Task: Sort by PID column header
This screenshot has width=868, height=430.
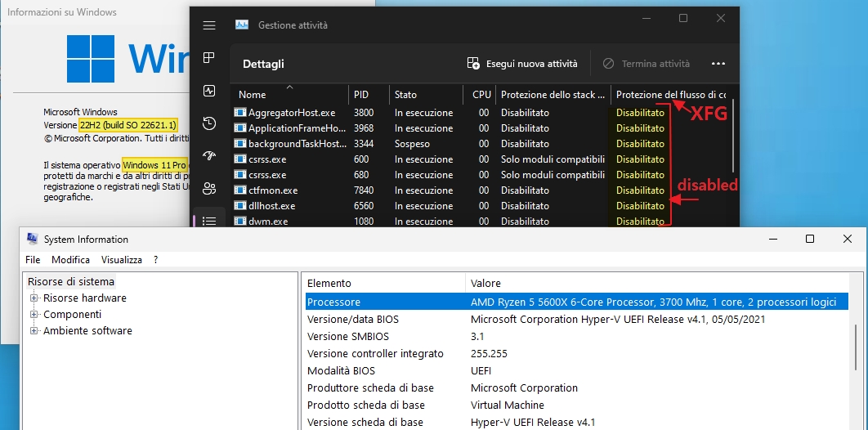Action: [x=369, y=95]
